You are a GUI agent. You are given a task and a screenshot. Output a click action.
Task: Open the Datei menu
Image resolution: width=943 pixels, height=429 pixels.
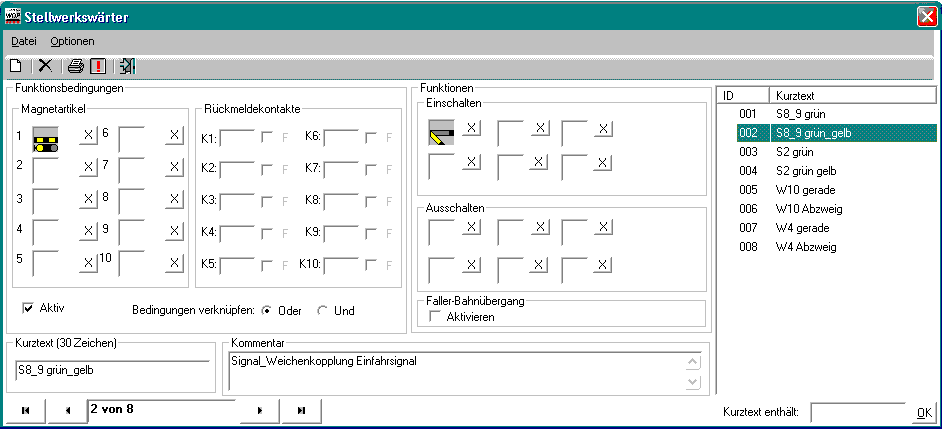pos(24,42)
